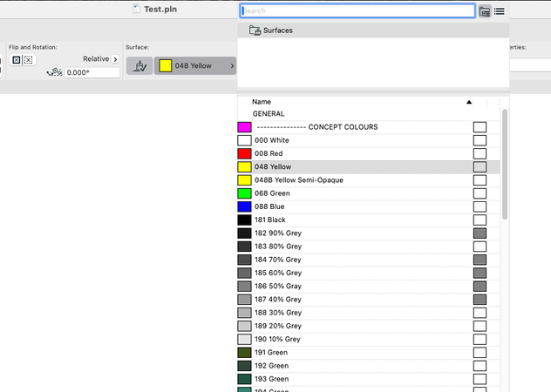Click the magenta CONCEPT COLOURS swatch

point(244,127)
